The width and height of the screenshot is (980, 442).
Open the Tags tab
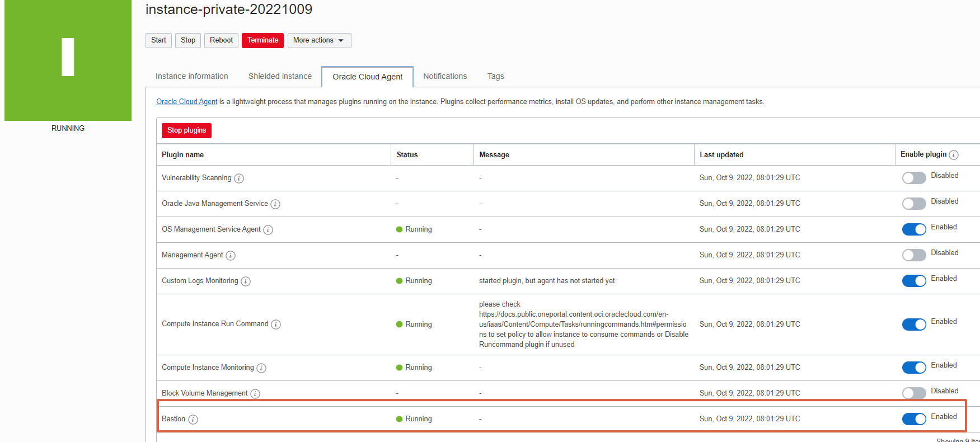(x=495, y=76)
